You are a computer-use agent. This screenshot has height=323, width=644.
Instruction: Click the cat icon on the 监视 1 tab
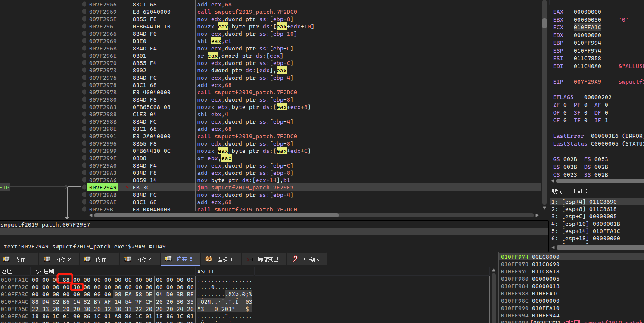208,259
